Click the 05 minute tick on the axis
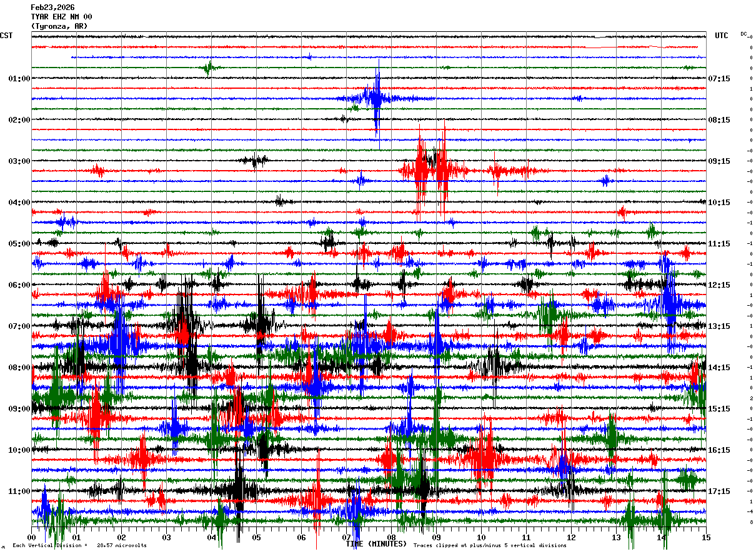Image resolution: width=756 pixels, height=554 pixels. (x=256, y=537)
